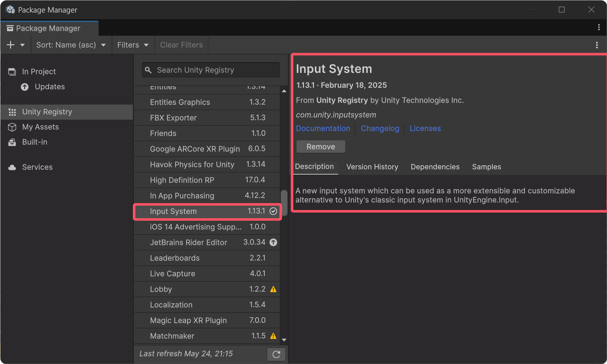Select the High Definition RP package
Image resolution: width=607 pixels, height=364 pixels.
207,180
